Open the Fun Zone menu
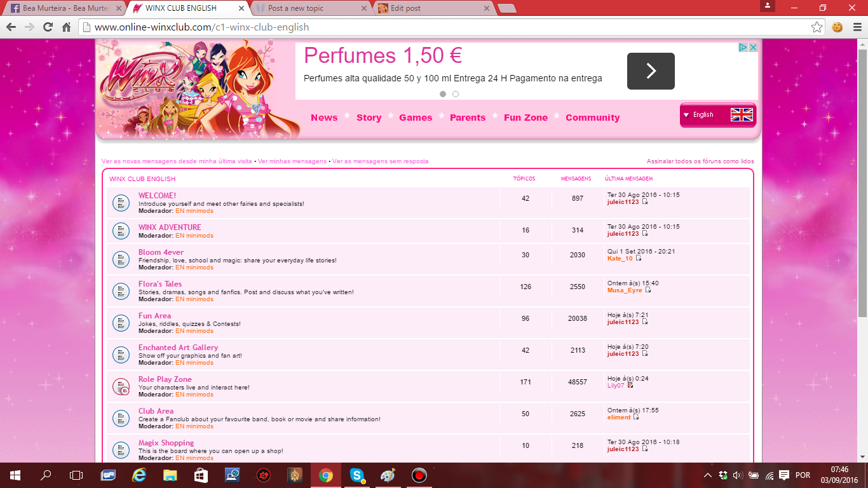This screenshot has height=488, width=868. pyautogui.click(x=526, y=118)
